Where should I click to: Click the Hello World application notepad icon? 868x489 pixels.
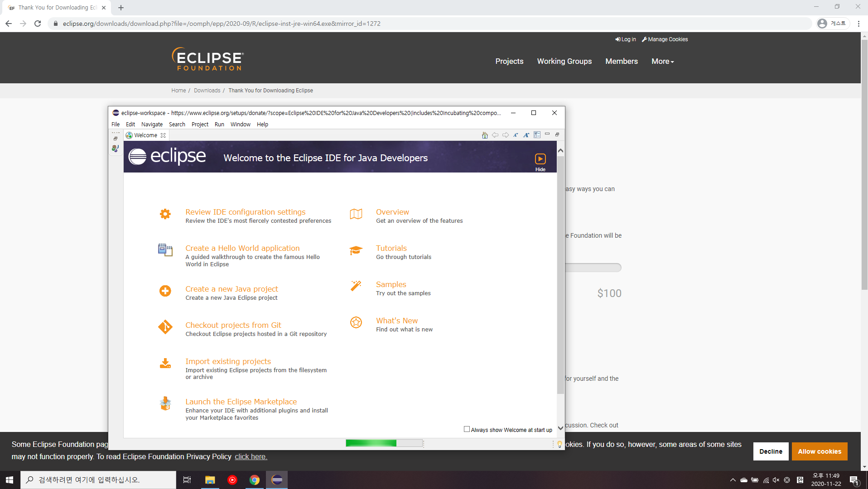(165, 250)
